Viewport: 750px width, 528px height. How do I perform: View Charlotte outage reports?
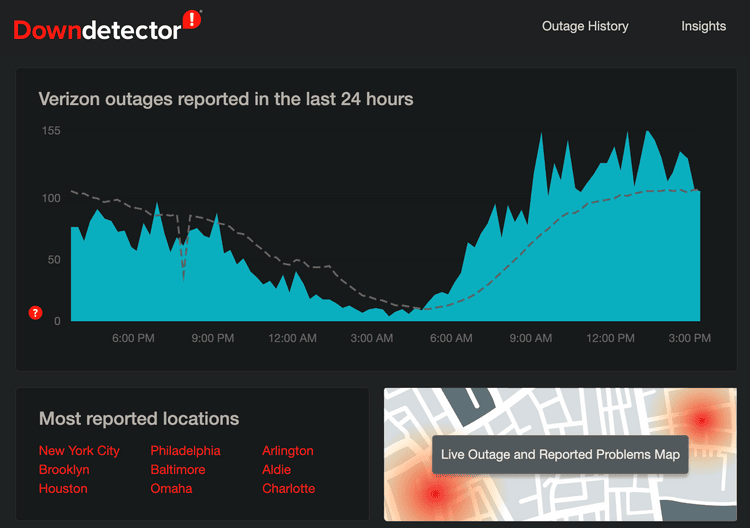pos(289,489)
